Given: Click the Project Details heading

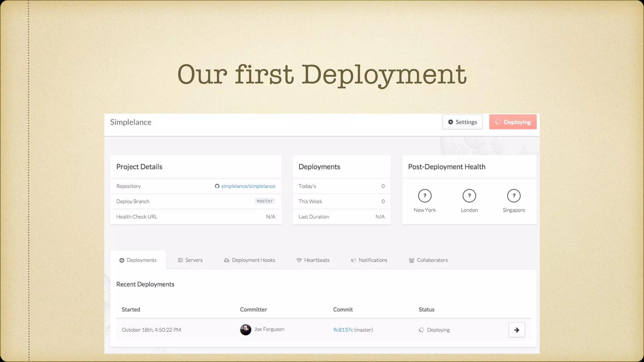Looking at the screenshot, I should (139, 167).
